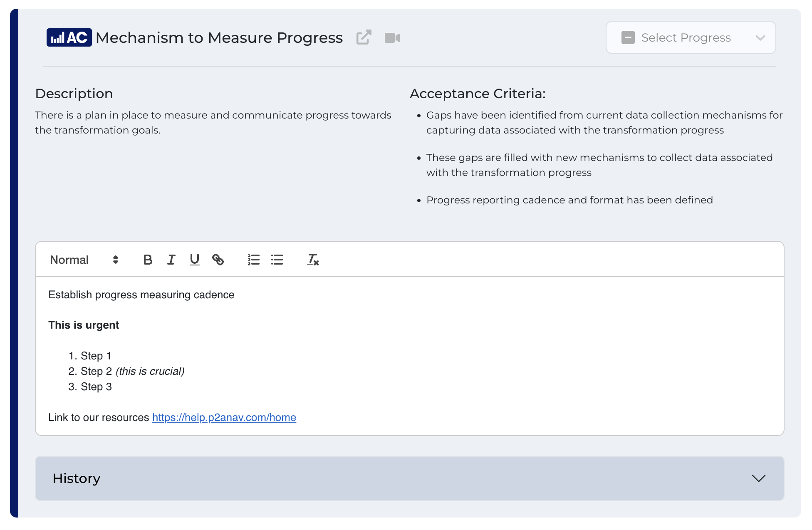Click the bold 'This is urgent' text
Screen dimensions: 812x530
click(84, 325)
